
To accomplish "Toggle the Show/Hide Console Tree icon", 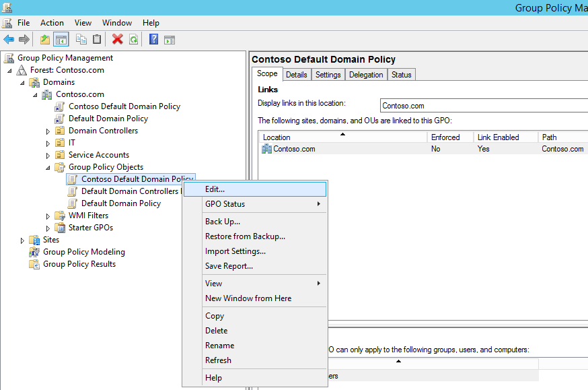I will click(x=61, y=39).
